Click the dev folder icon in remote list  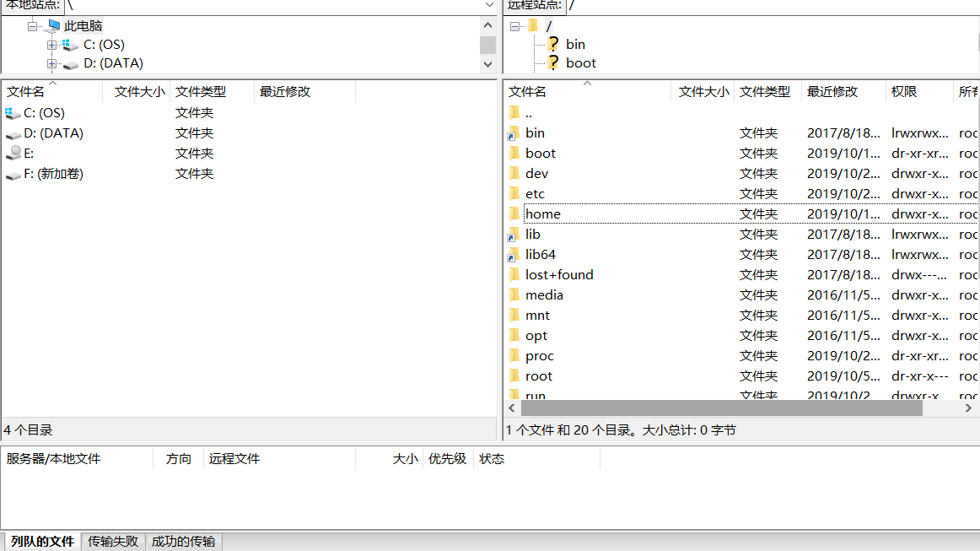(514, 173)
